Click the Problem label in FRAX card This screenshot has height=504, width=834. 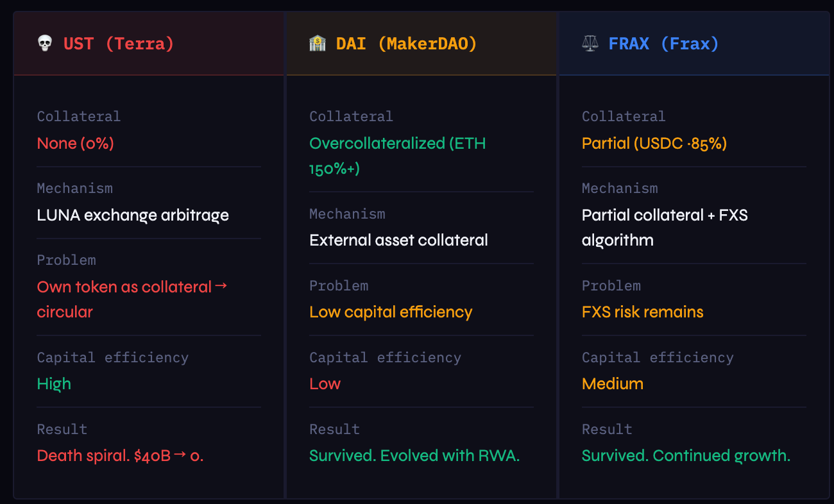tap(611, 285)
